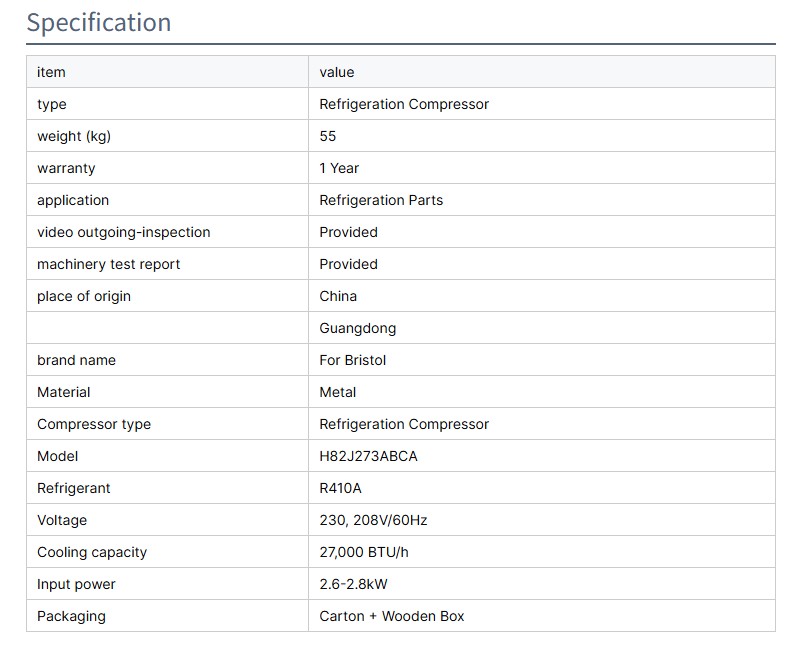This screenshot has height=648, width=791.
Task: Click the Refrigeration Parts application value
Action: click(x=381, y=200)
